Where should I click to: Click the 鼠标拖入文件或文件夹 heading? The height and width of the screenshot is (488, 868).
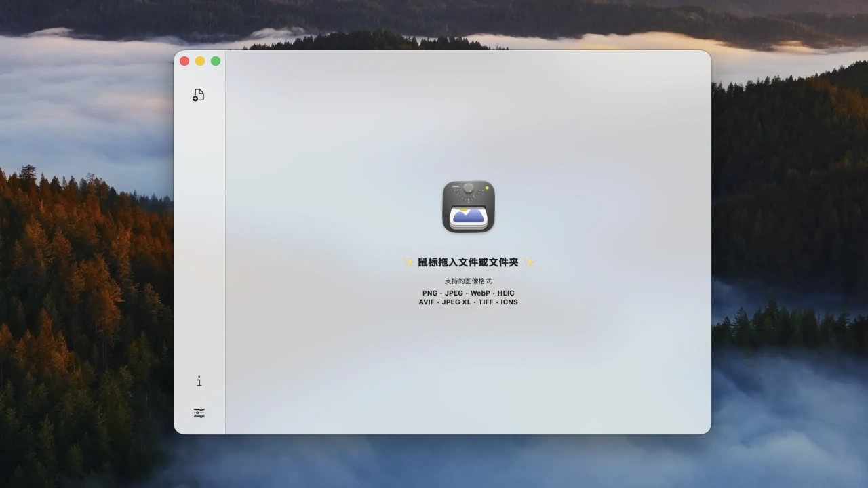pyautogui.click(x=468, y=262)
